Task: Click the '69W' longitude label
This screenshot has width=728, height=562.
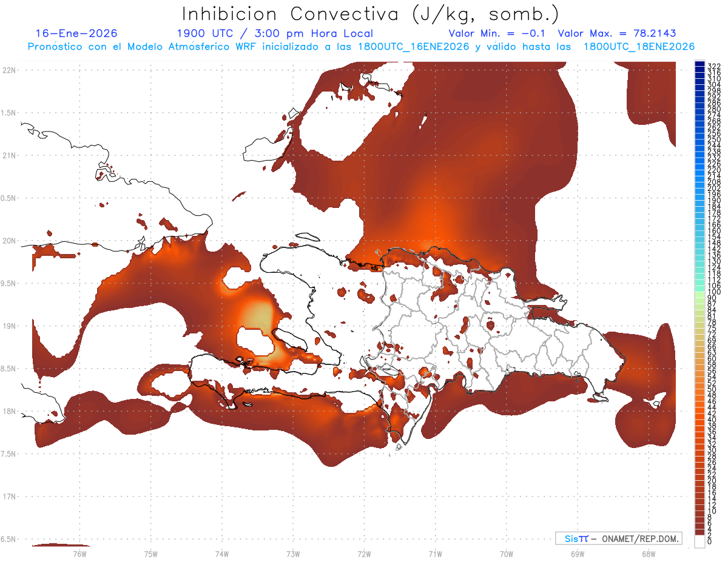Action: [578, 553]
